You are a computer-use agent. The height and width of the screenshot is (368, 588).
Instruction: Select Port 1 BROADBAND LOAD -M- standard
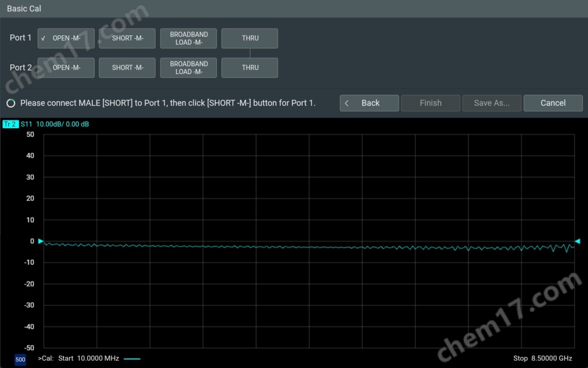click(189, 38)
